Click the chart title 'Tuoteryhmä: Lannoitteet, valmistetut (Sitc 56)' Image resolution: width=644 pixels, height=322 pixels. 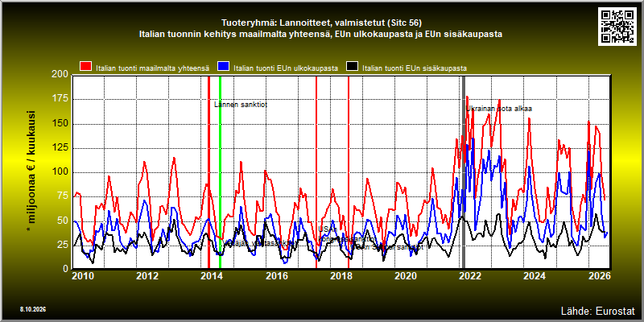[x=321, y=23]
